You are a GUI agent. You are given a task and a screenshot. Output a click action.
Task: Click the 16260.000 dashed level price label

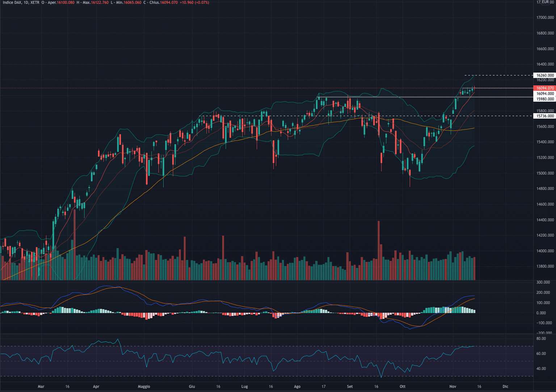(x=545, y=75)
